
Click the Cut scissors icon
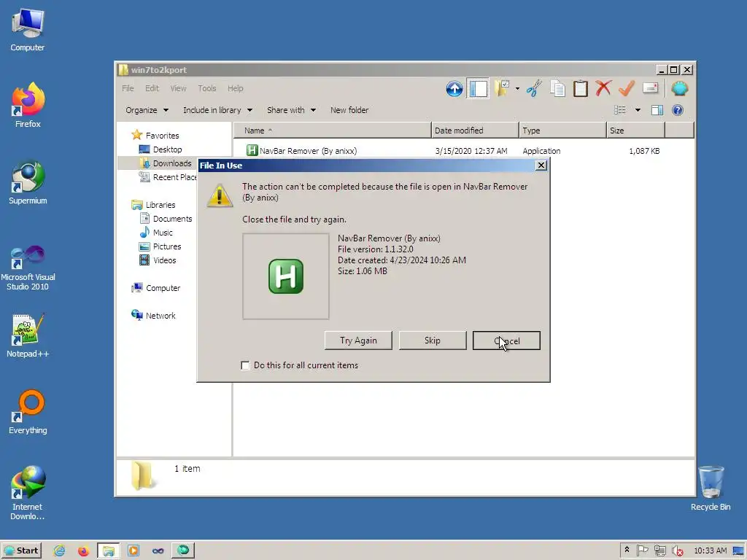(534, 88)
